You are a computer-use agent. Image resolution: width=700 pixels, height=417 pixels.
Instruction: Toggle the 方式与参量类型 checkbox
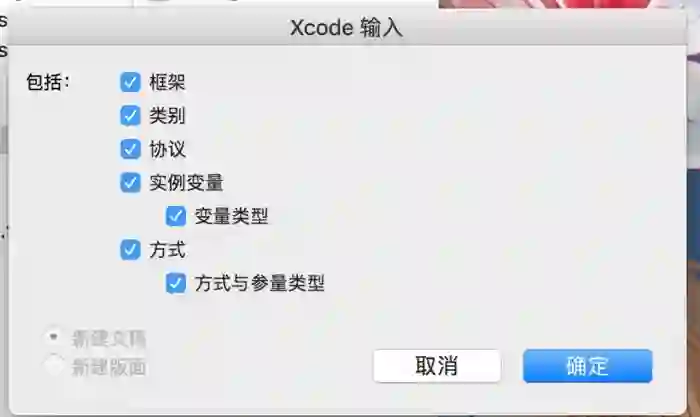click(x=176, y=283)
